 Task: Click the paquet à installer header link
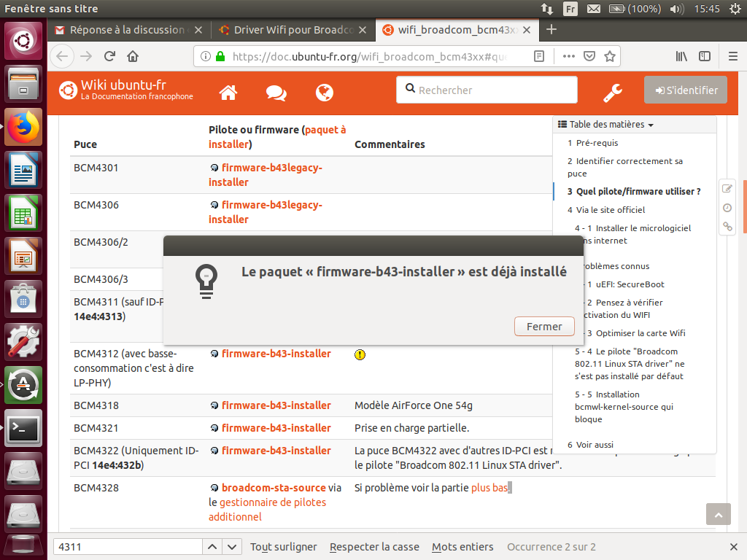point(277,136)
